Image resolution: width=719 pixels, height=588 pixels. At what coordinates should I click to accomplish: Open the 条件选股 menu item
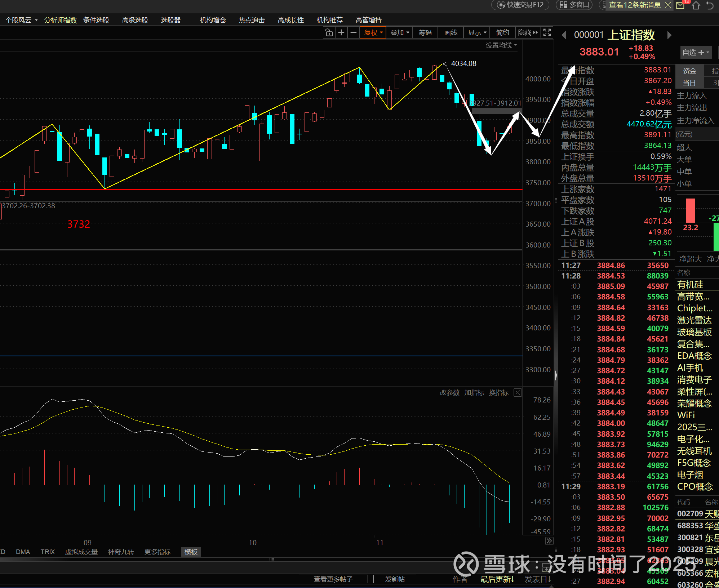click(x=96, y=20)
